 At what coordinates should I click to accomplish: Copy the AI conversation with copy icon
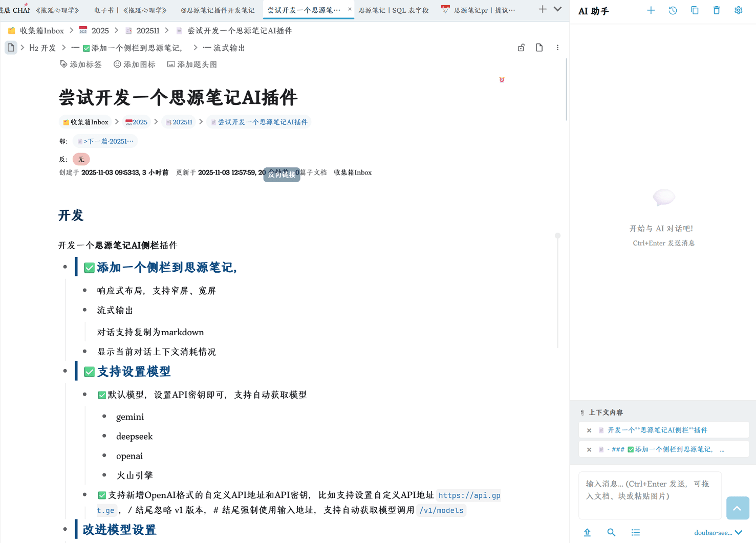point(695,10)
